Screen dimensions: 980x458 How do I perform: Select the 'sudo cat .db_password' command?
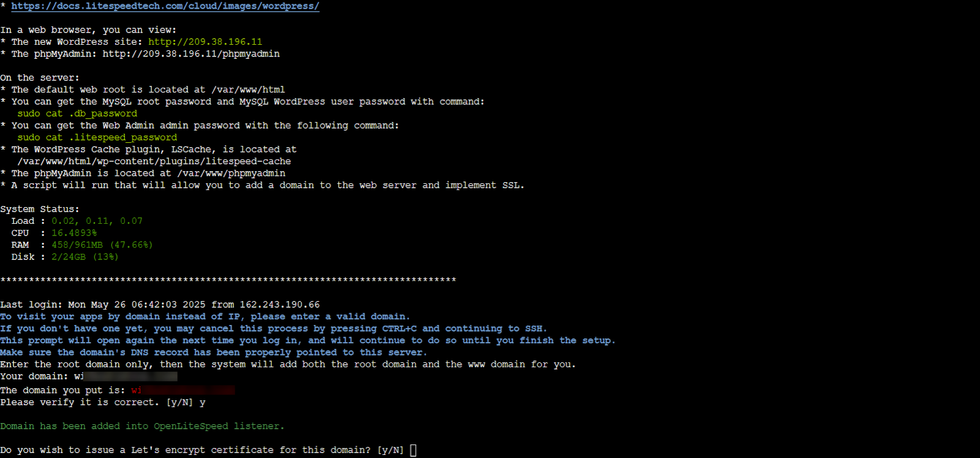(77, 113)
